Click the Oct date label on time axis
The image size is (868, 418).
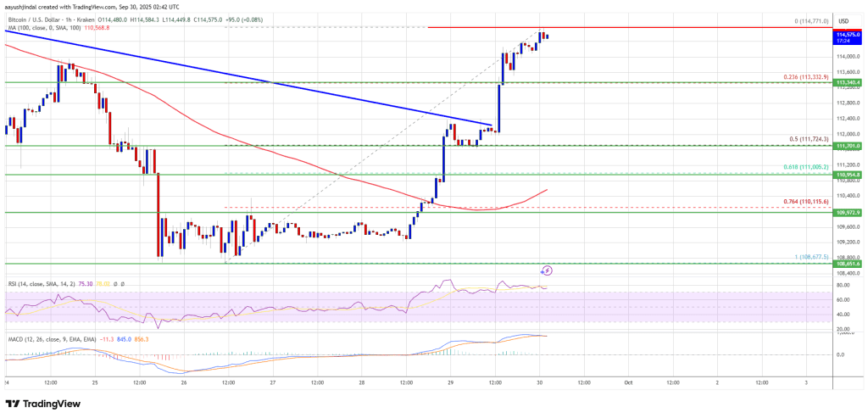coord(628,382)
